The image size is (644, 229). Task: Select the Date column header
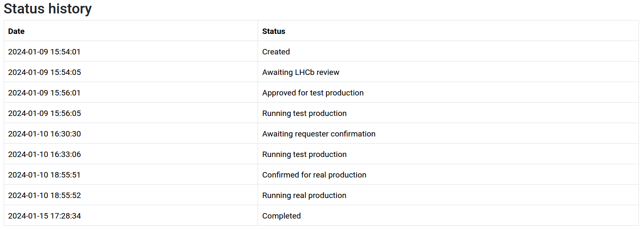tap(16, 31)
